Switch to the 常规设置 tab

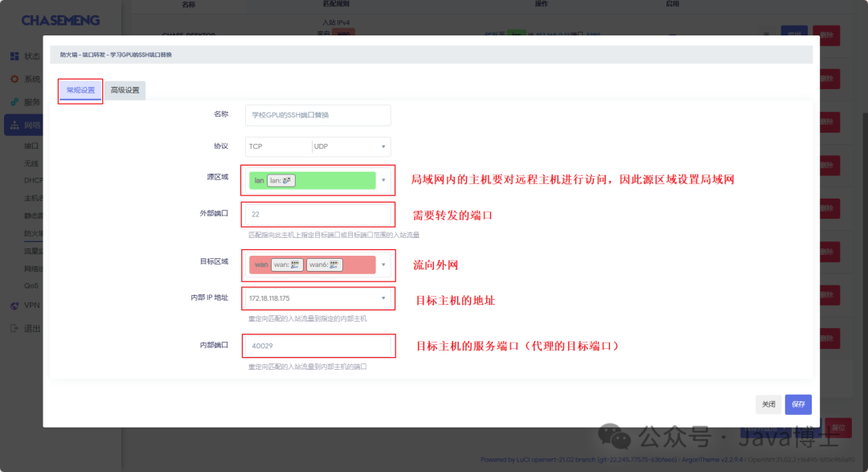point(80,91)
